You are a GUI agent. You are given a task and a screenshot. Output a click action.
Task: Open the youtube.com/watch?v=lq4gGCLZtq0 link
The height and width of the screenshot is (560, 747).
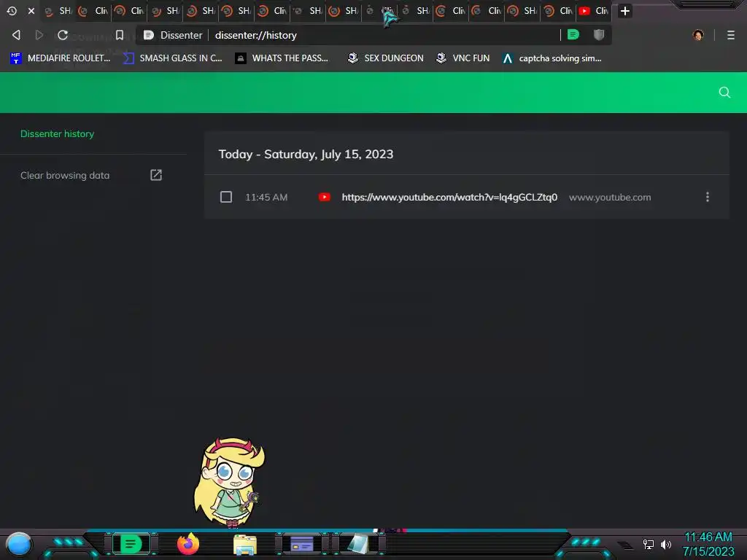[449, 197]
